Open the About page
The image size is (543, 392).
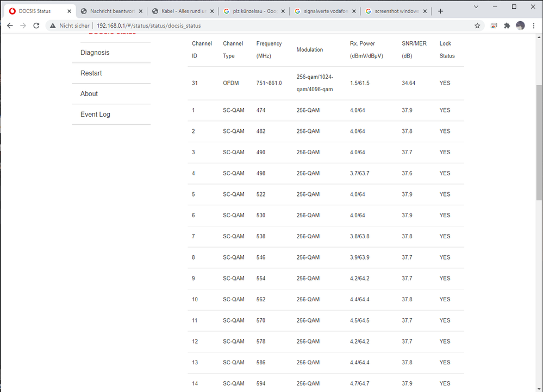pyautogui.click(x=89, y=93)
